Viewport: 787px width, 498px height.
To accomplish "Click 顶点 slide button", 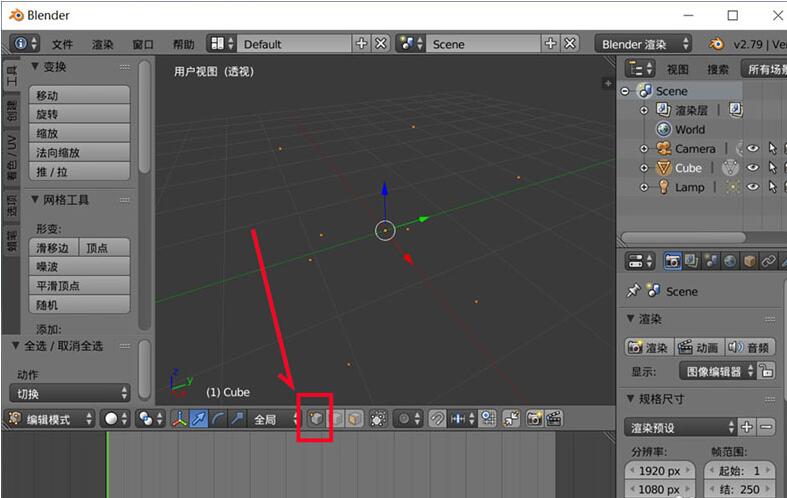I will pyautogui.click(x=104, y=247).
